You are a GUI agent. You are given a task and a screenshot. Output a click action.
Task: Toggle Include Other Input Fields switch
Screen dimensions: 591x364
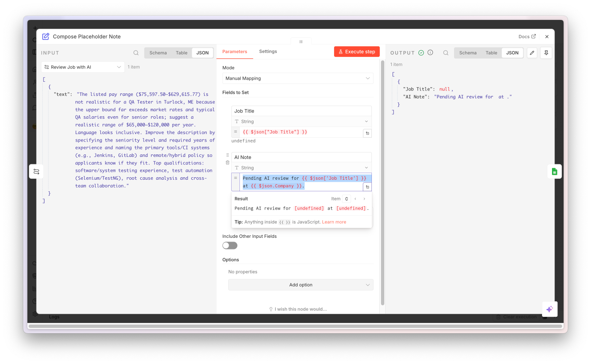(x=230, y=245)
